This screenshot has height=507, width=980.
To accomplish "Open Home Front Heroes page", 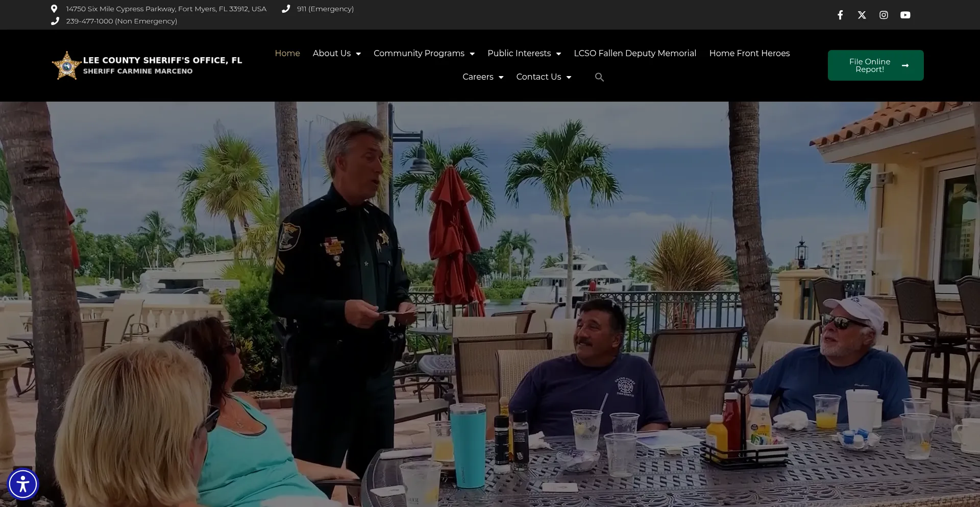I will [749, 54].
